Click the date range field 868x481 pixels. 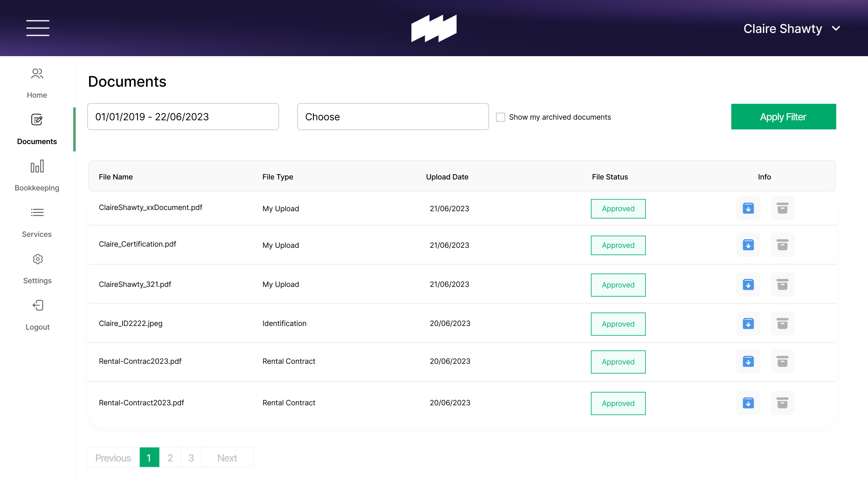[x=183, y=117]
